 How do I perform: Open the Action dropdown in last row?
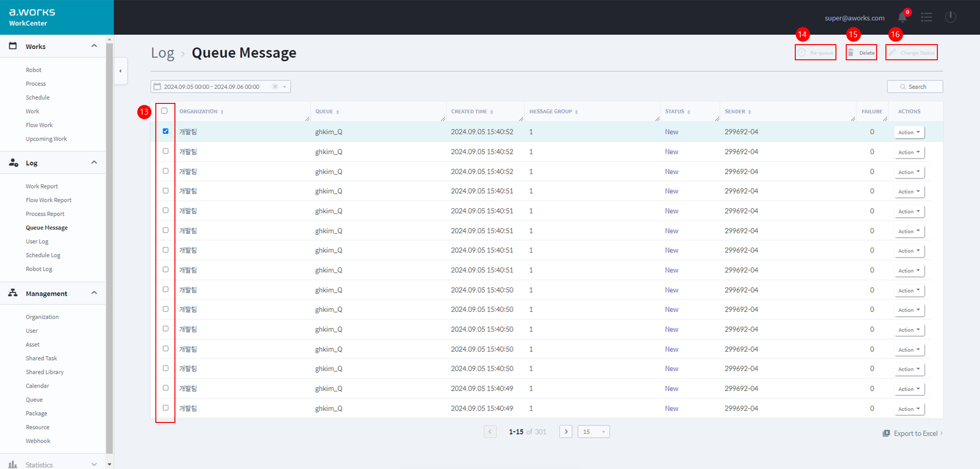(909, 409)
